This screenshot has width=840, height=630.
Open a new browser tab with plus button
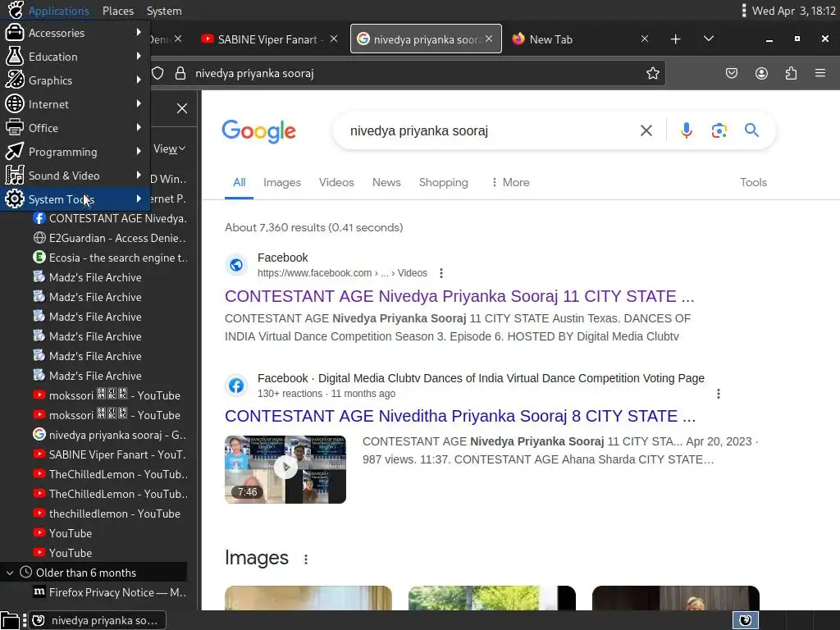pos(676,39)
